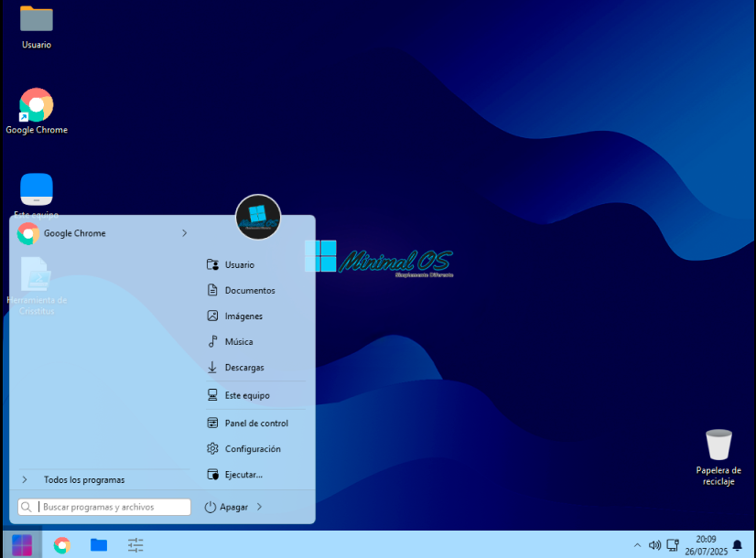The image size is (756, 558).
Task: Open the sliders settings taskbar icon
Action: pyautogui.click(x=135, y=545)
